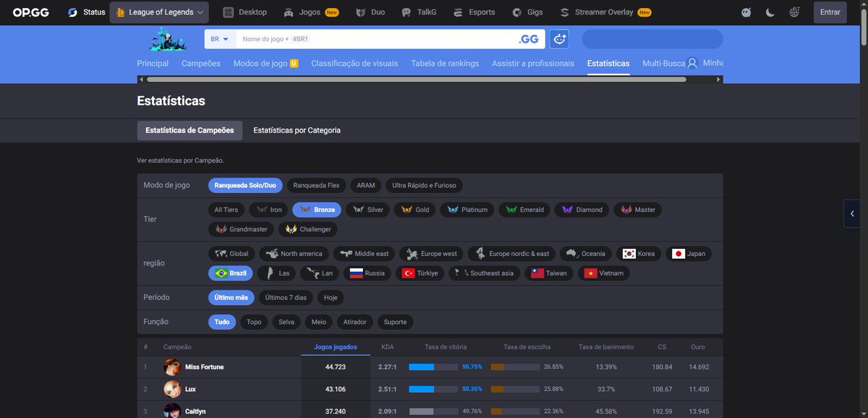Viewport: 868px width, 418px height.
Task: Click the .GG search button
Action: pos(529,39)
